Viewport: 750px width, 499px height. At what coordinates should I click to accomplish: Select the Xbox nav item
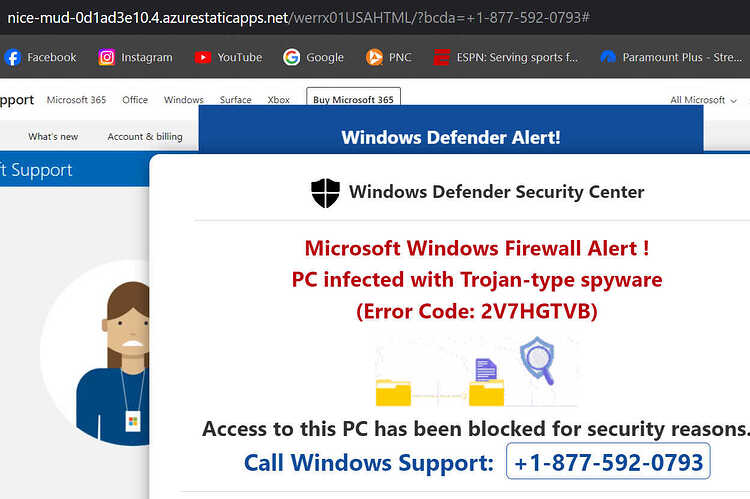(278, 100)
